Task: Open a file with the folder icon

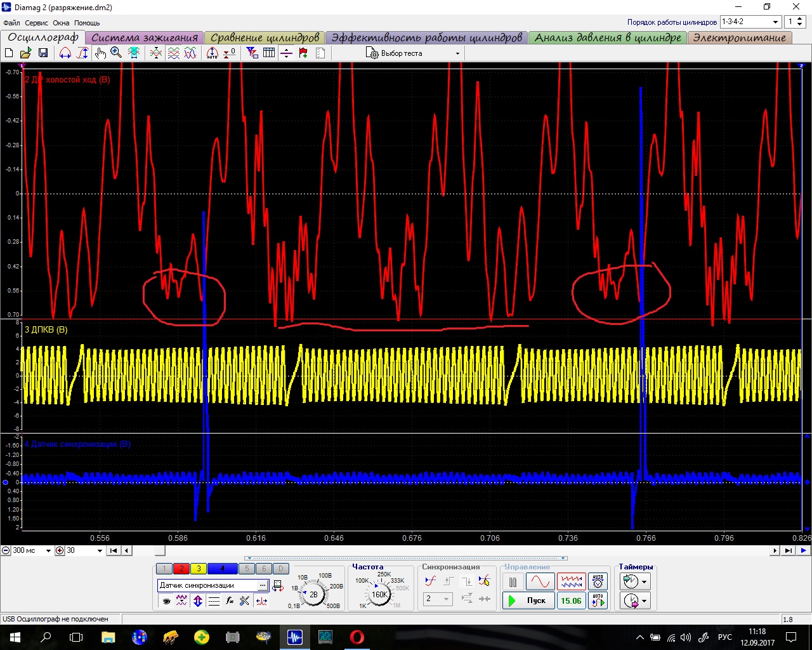Action: (26, 53)
